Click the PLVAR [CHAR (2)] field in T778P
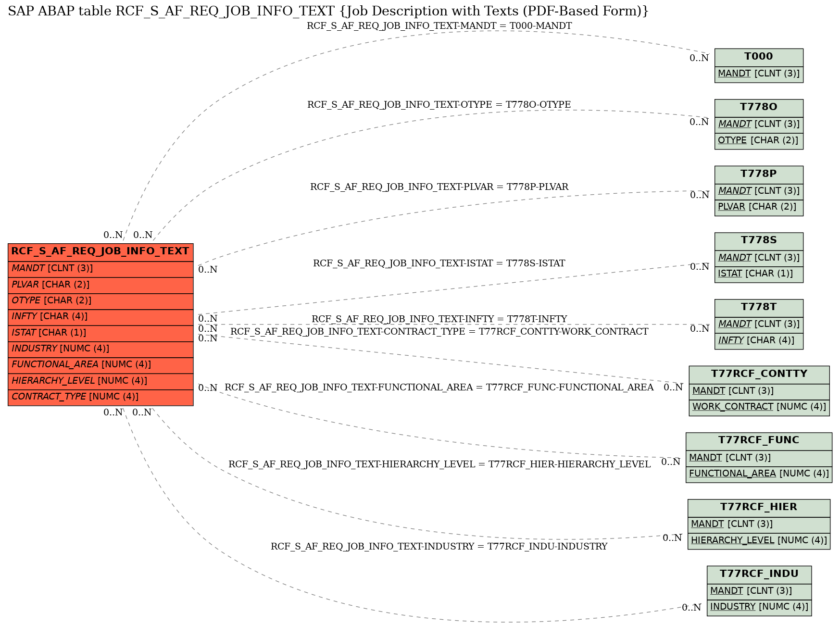Screen dimensions: 840x625 759,207
